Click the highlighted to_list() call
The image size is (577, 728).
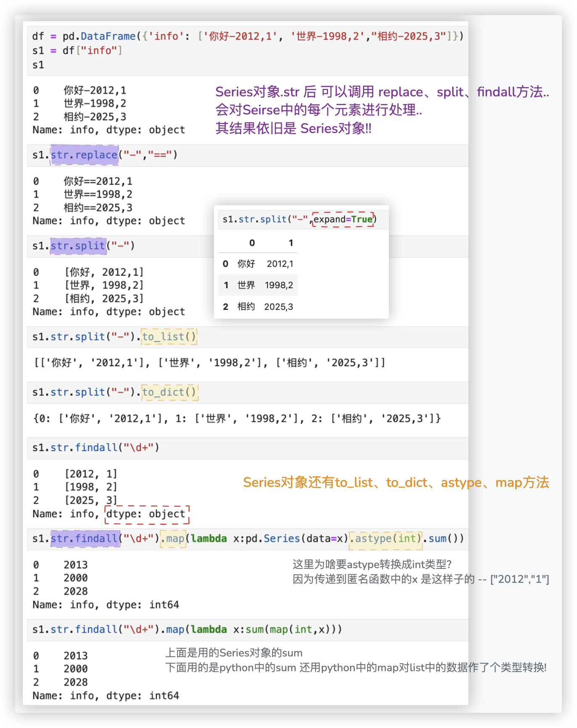(169, 337)
